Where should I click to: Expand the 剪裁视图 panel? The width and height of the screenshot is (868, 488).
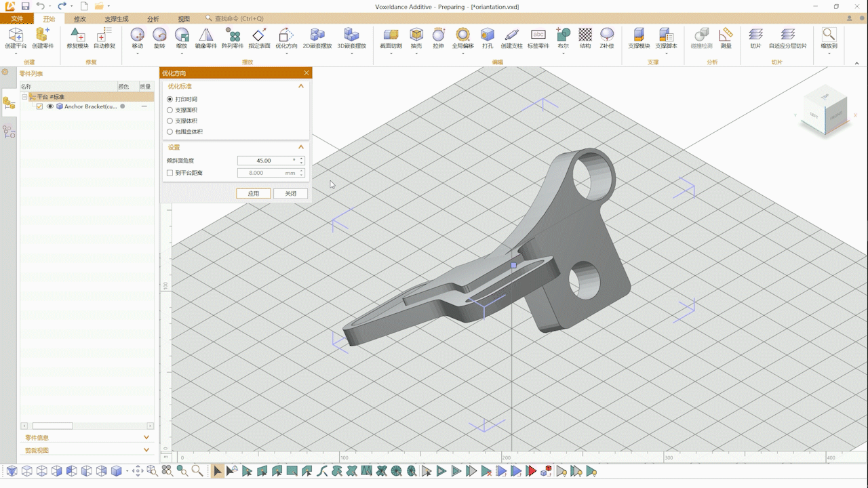146,450
